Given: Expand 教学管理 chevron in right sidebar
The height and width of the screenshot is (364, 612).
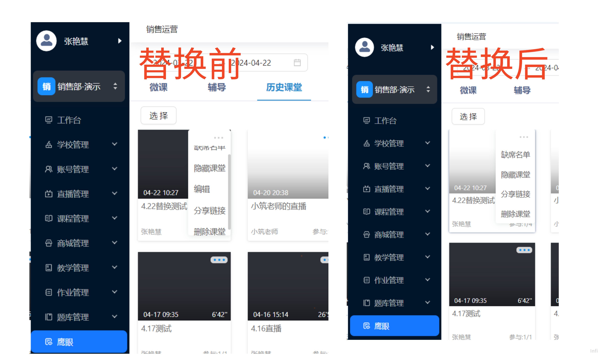Looking at the screenshot, I should 427,257.
